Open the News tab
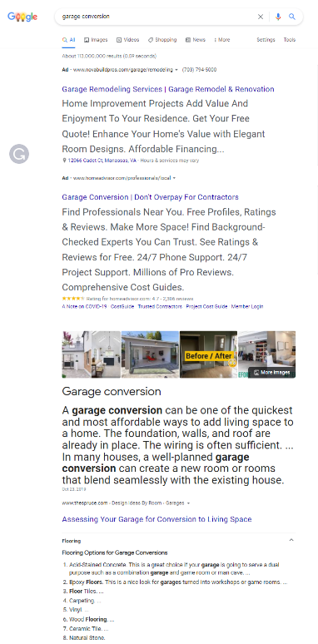This screenshot has height=644, width=318. click(x=196, y=40)
